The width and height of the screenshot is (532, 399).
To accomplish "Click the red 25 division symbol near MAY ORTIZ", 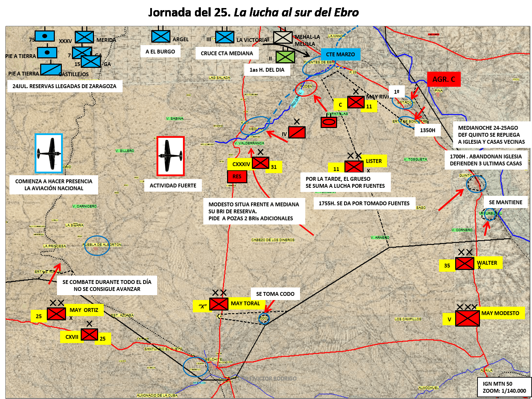I will pos(56,314).
